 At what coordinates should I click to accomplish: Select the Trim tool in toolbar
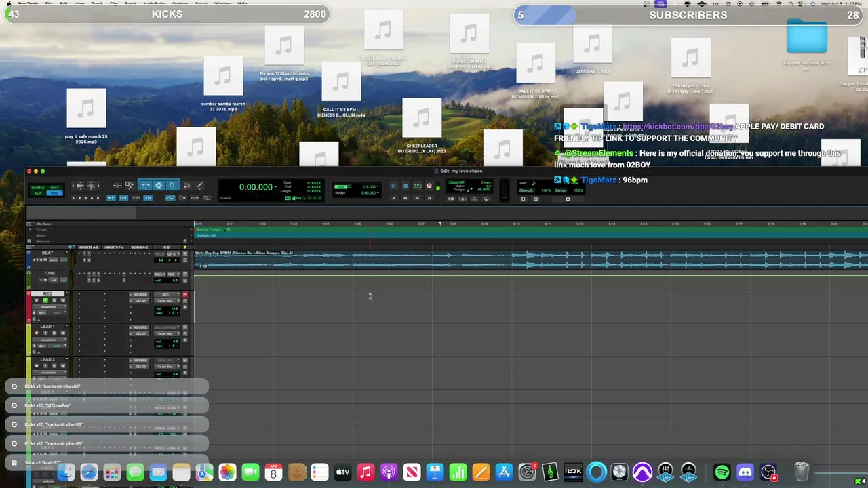pyautogui.click(x=146, y=186)
